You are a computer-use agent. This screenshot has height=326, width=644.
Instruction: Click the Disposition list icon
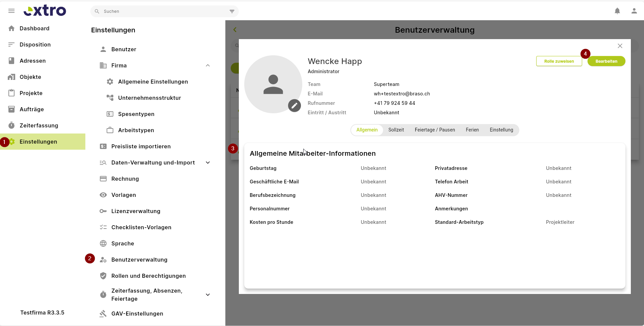[11, 45]
